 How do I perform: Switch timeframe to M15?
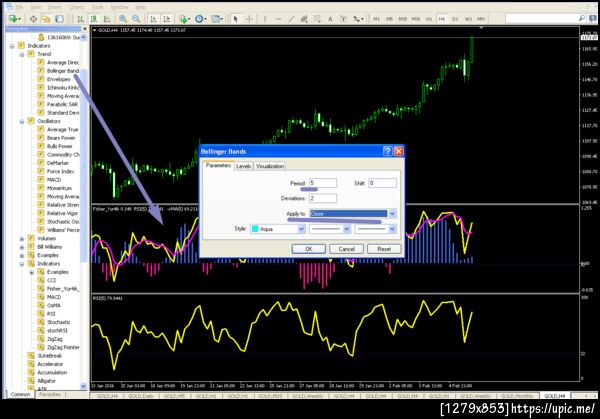coord(403,19)
